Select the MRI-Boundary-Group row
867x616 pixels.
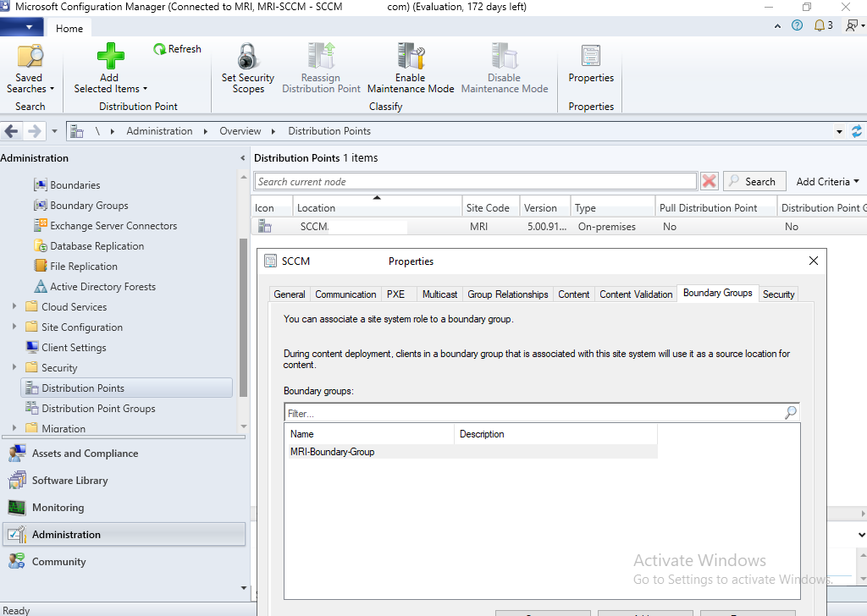[472, 451]
